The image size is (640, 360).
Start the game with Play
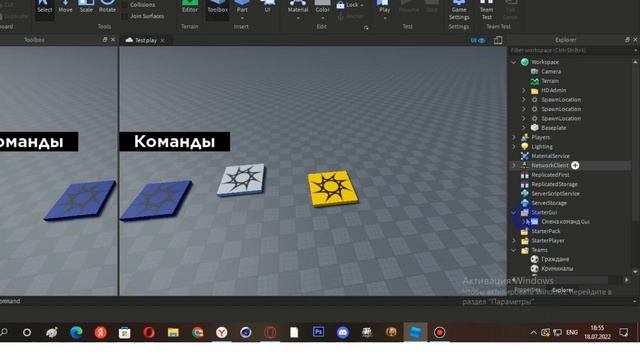coord(384,6)
